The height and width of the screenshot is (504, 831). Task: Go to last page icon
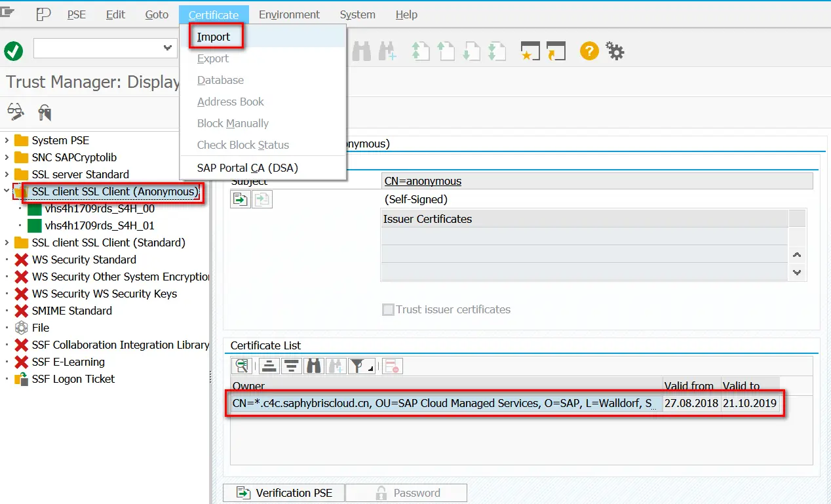[x=497, y=51]
